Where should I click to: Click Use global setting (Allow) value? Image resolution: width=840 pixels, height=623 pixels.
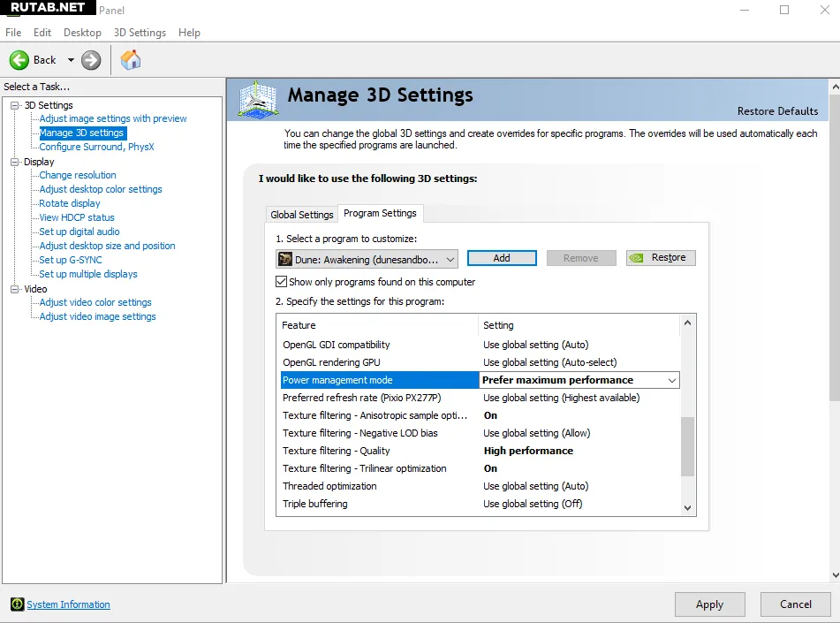coord(537,433)
